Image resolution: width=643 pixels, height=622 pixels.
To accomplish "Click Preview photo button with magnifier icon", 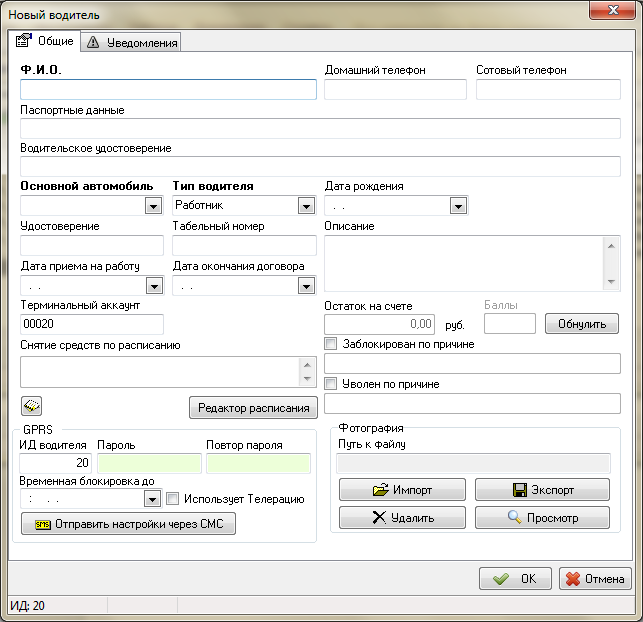I will 541,517.
